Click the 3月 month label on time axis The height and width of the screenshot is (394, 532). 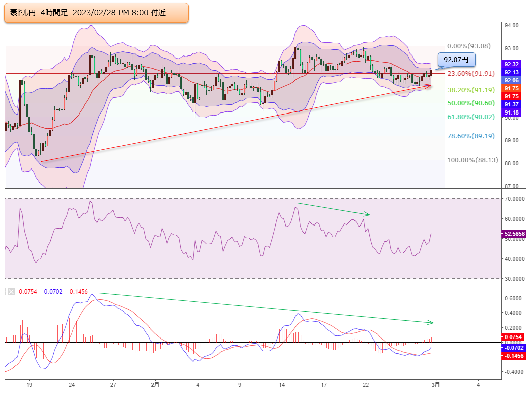436,385
